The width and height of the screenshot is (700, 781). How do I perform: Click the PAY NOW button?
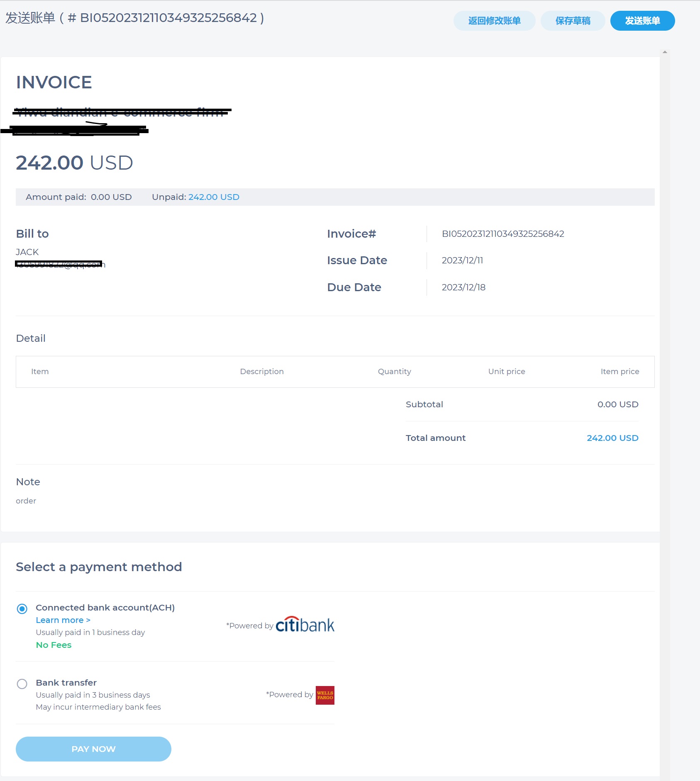coord(93,749)
